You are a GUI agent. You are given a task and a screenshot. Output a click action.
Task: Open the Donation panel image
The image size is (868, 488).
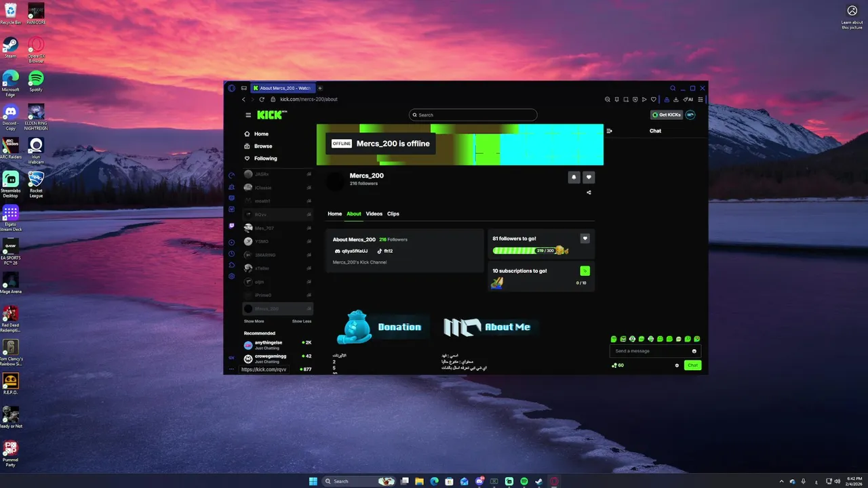click(383, 327)
